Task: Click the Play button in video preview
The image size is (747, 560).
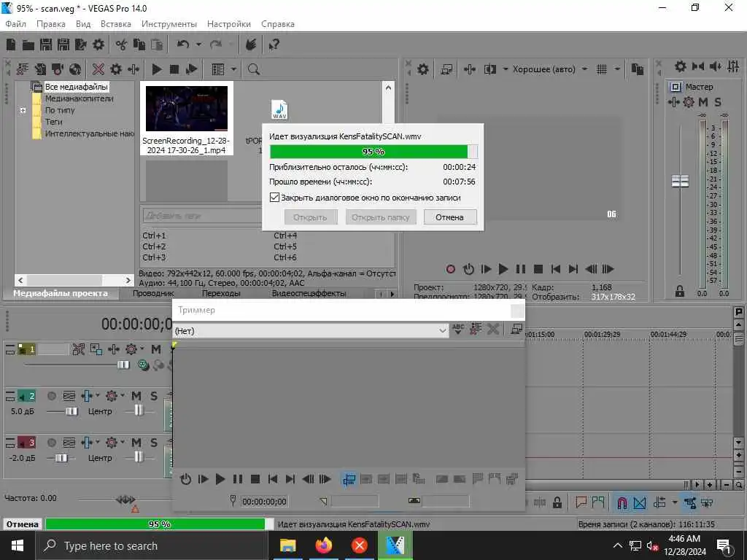Action: click(x=503, y=270)
